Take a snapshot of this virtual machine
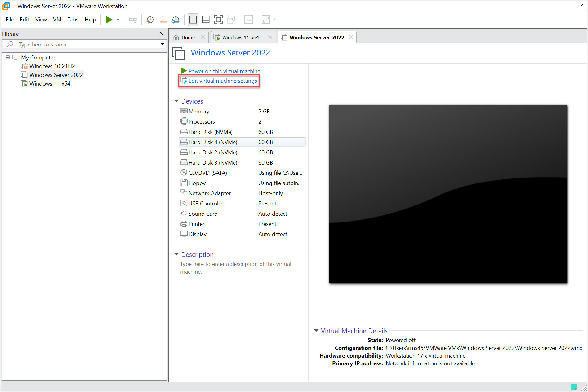Screen dimensions: 588x392 point(150,20)
